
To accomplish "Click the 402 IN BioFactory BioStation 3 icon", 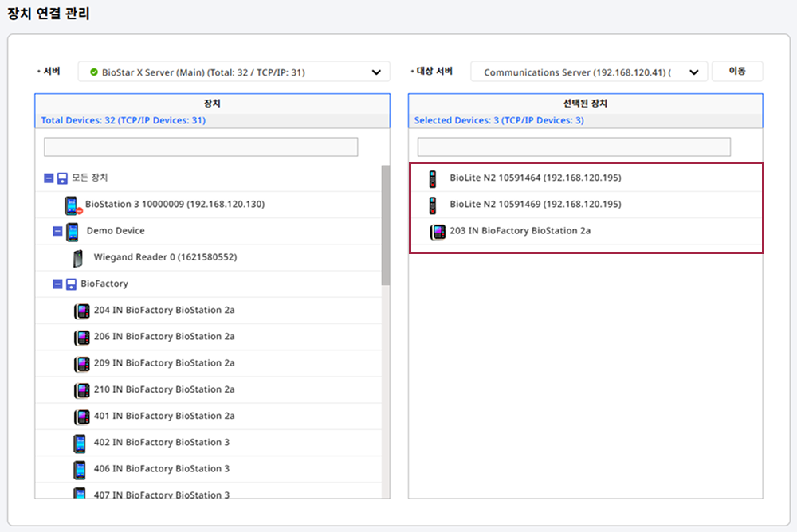I will (x=80, y=443).
